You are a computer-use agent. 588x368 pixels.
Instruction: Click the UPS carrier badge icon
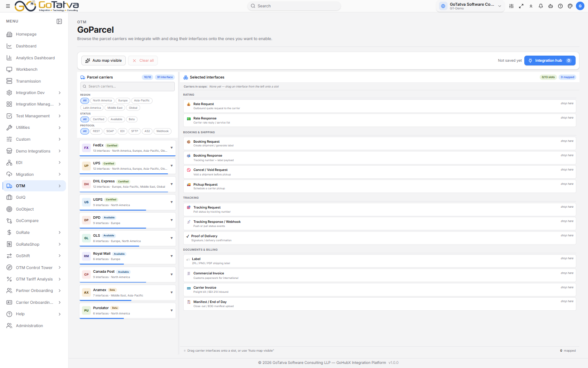[86, 166]
